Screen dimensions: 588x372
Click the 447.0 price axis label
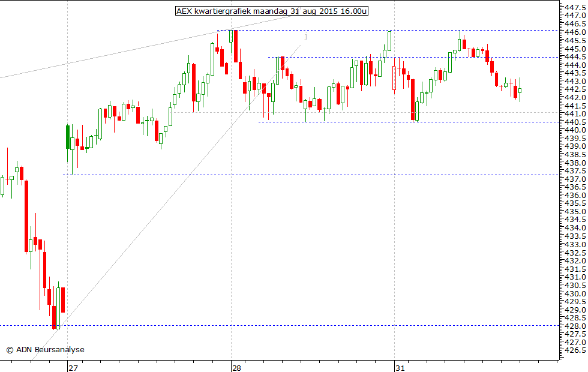click(x=575, y=16)
